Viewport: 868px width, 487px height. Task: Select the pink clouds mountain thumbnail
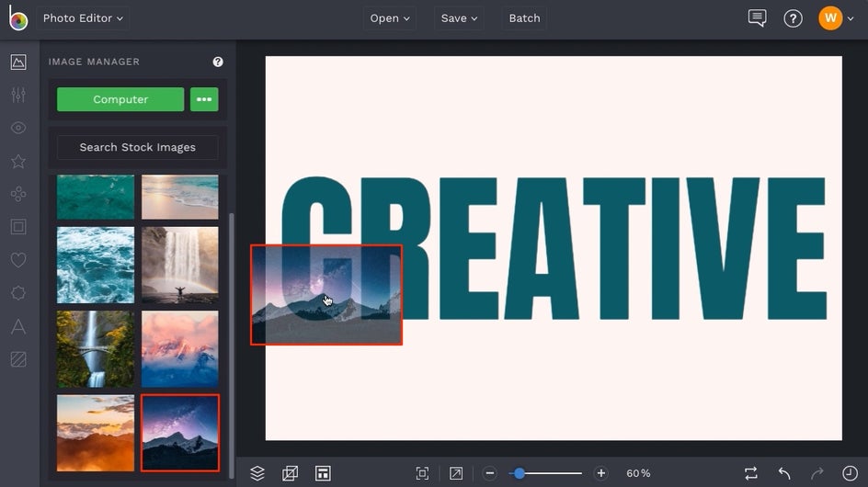[x=180, y=349]
